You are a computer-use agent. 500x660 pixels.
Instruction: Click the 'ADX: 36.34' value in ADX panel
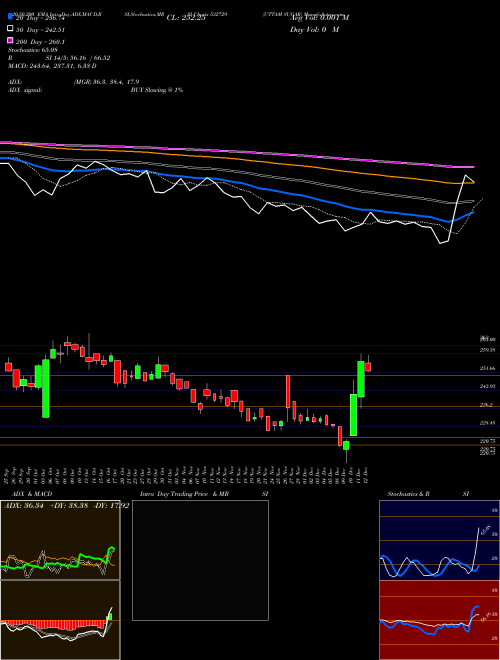[x=23, y=505]
